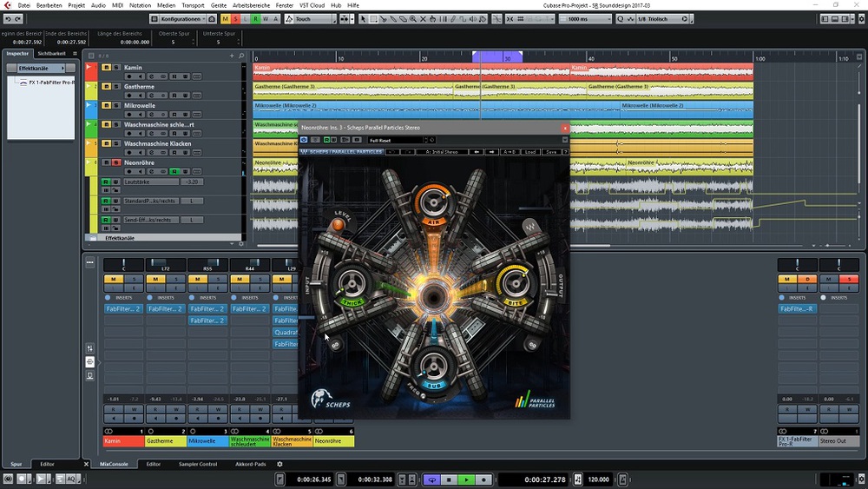This screenshot has height=489, width=868.
Task: Click the Thick dial in plugin
Action: 351,282
